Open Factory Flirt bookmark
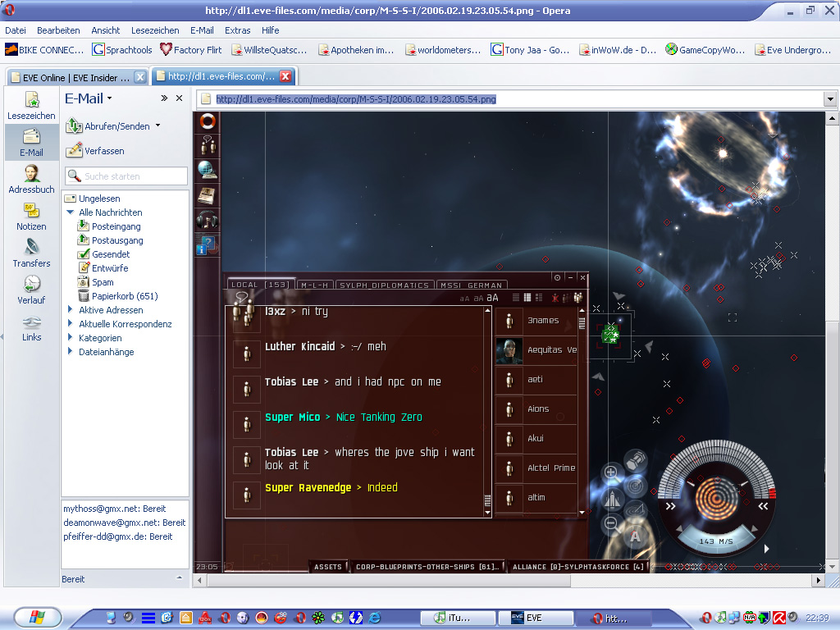 click(x=190, y=50)
